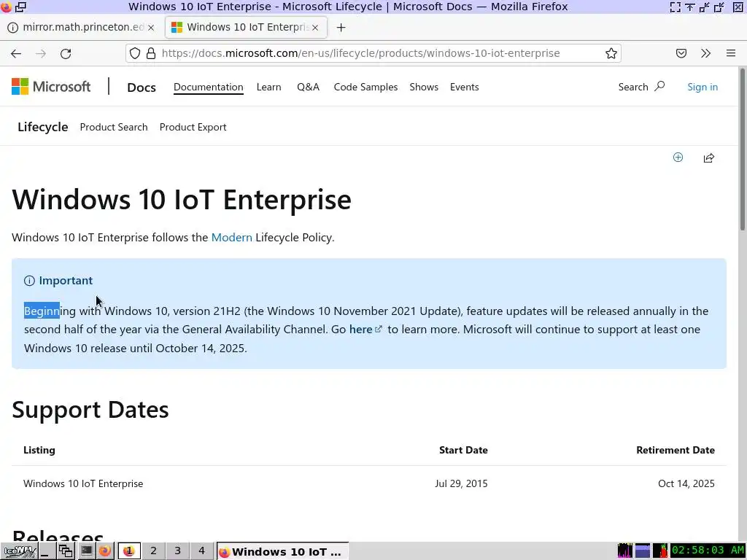Go to Product Export
The height and width of the screenshot is (560, 747).
[x=193, y=127]
